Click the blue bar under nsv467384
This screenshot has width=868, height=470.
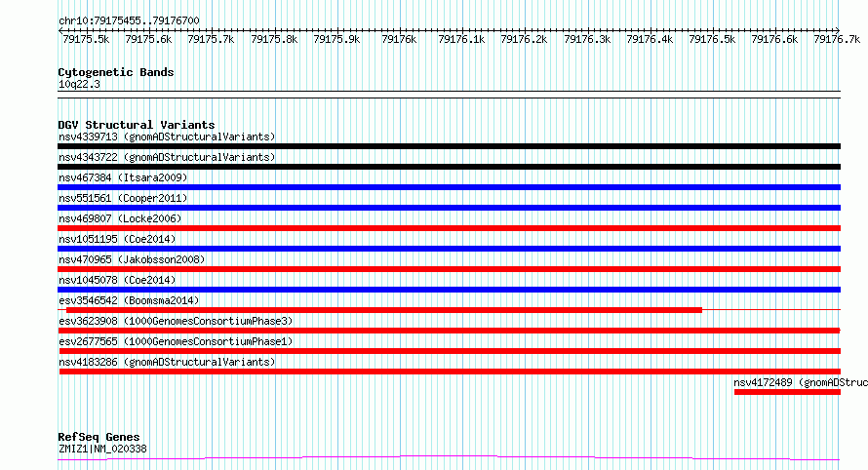coord(449,187)
